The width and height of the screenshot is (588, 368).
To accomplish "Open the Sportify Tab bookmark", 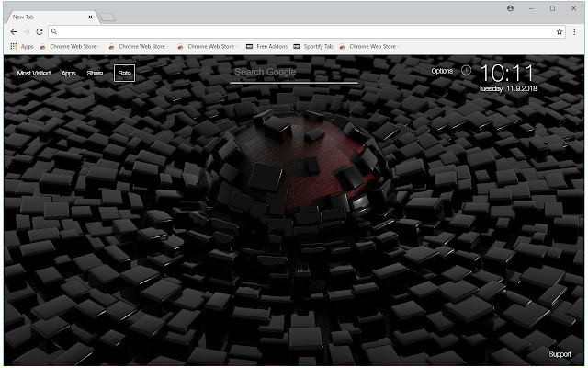I will 313,46.
